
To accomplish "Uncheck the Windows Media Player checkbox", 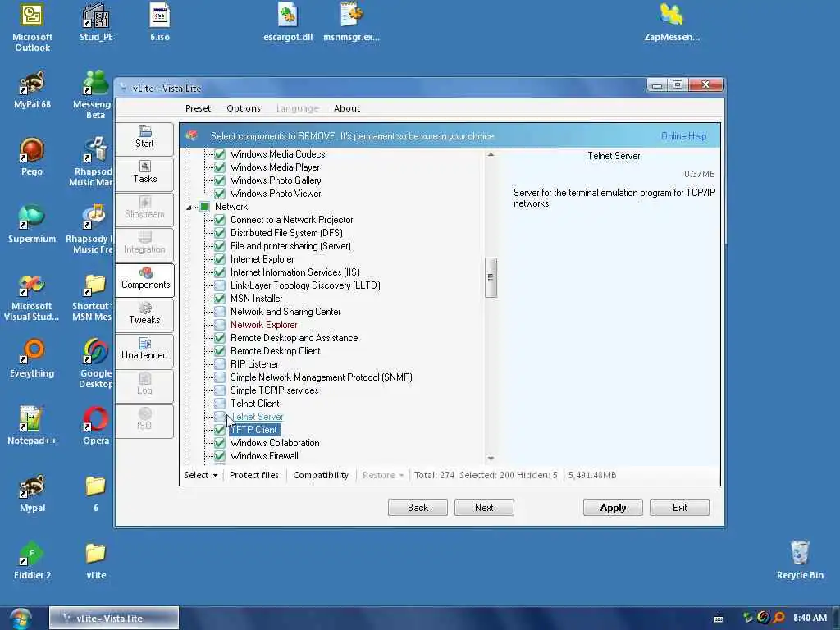I will 220,167.
